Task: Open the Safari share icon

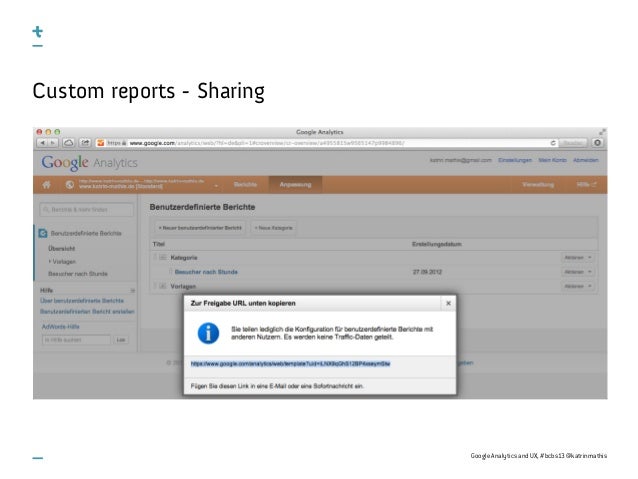Action: pos(85,143)
